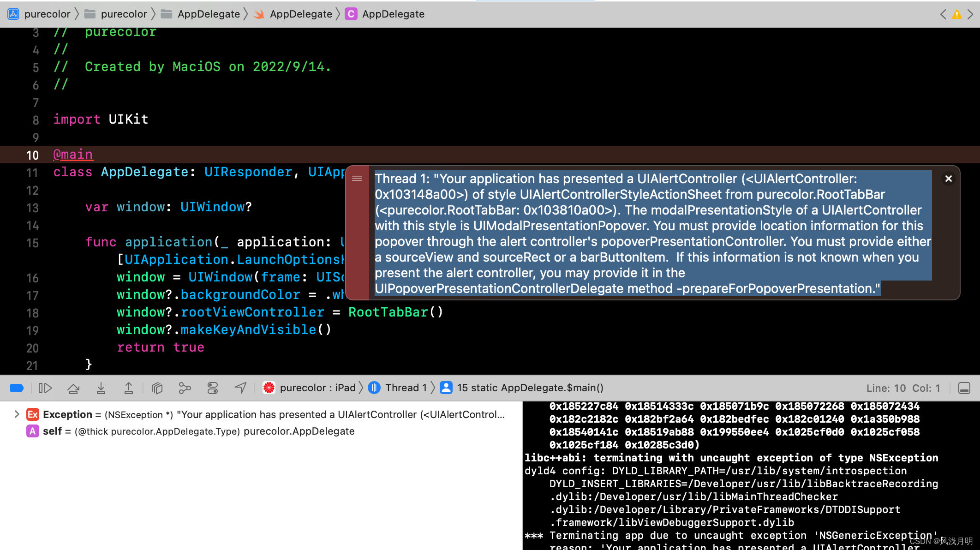Toggle breakpoints activation in debug bar

coord(17,388)
